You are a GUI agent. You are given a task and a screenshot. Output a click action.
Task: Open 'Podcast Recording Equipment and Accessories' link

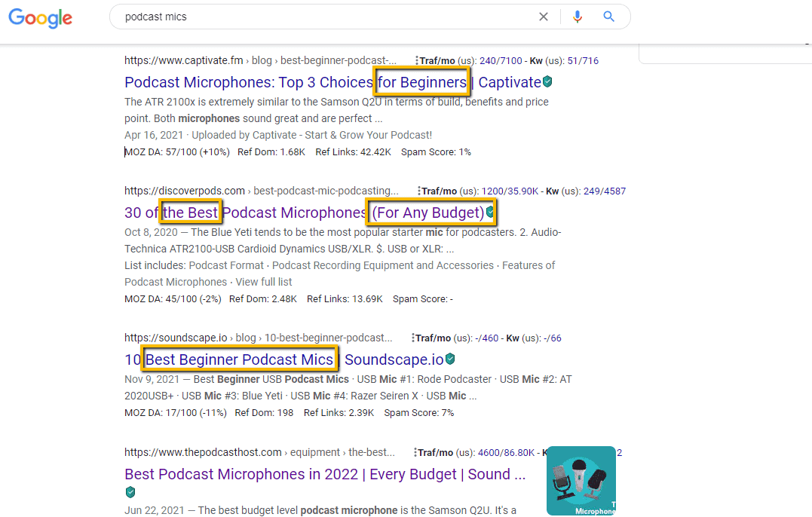coord(383,265)
